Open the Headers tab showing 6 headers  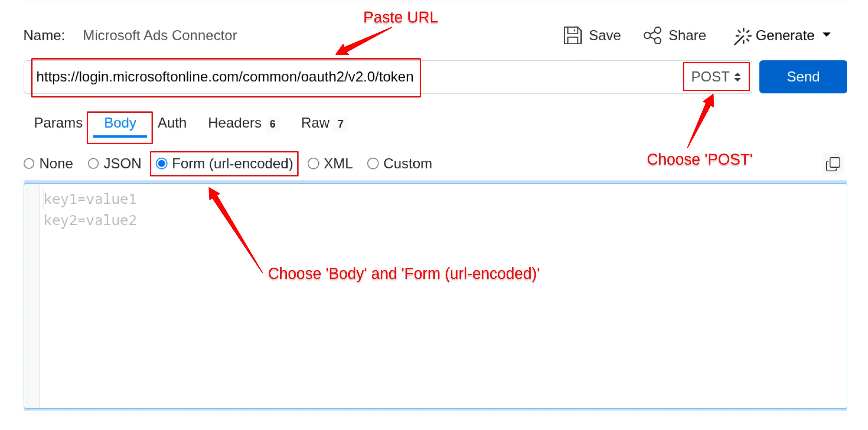click(x=235, y=123)
